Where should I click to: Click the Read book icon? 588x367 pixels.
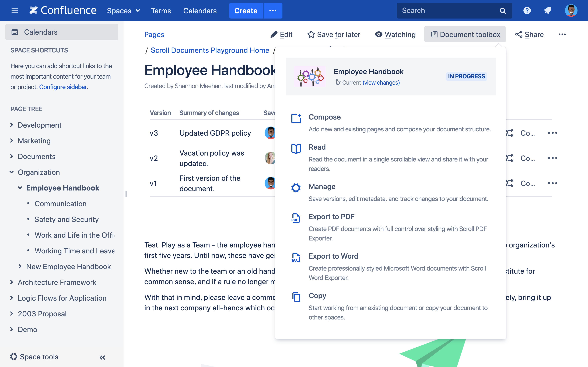[x=296, y=148]
